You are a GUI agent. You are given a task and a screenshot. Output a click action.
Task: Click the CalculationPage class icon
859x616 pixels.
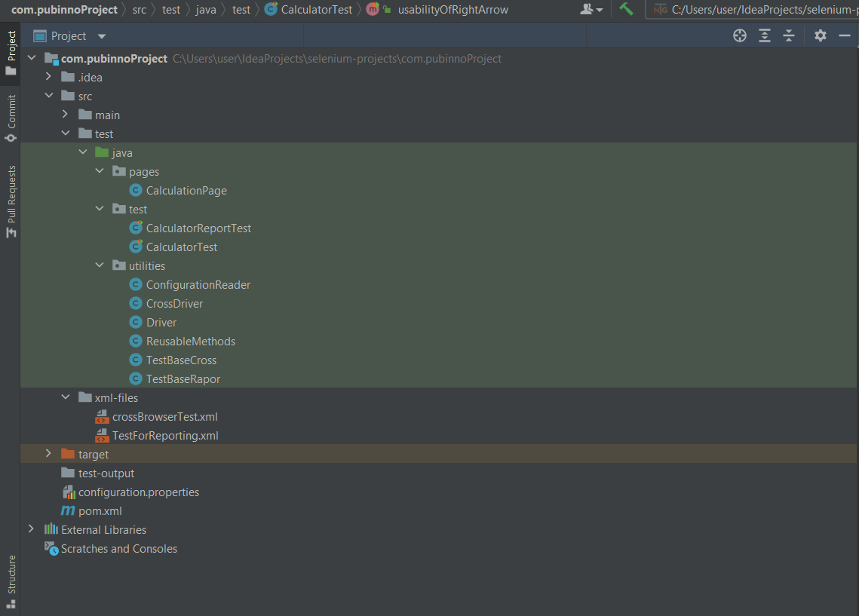(136, 190)
